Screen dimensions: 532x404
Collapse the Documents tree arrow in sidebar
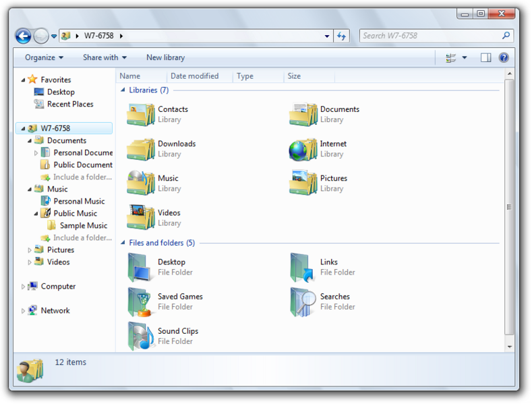(x=30, y=141)
